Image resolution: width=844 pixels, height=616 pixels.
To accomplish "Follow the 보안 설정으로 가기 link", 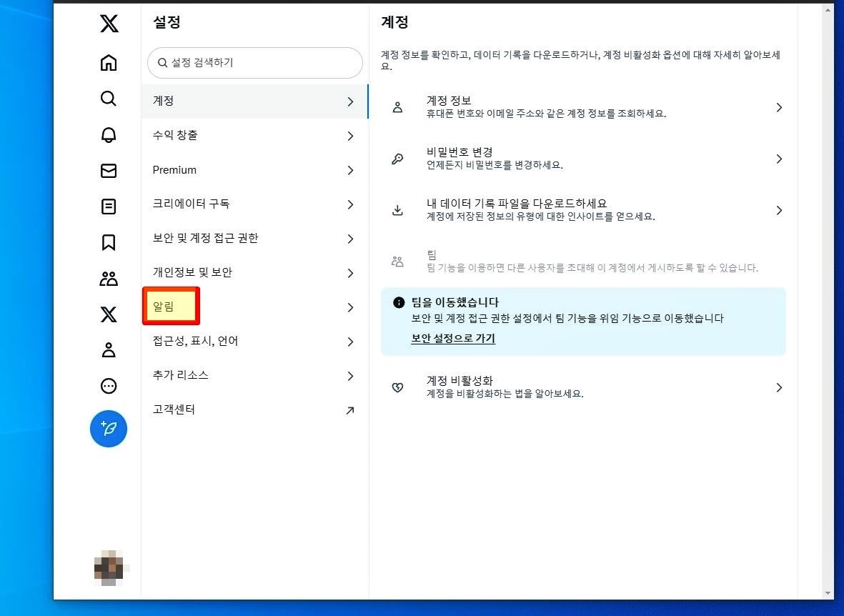I will pos(453,339).
